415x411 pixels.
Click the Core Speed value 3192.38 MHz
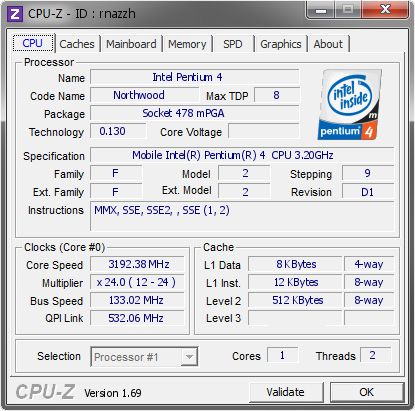(x=137, y=264)
